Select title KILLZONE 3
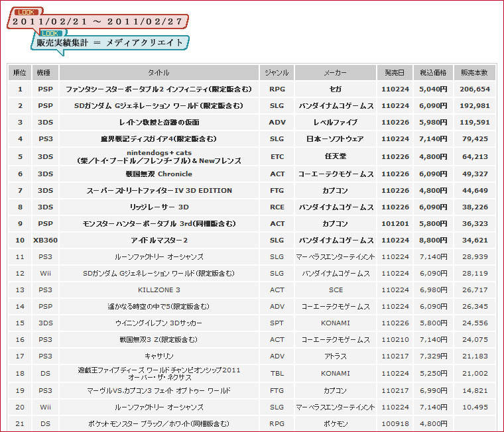The width and height of the screenshot is (504, 432). pyautogui.click(x=158, y=290)
